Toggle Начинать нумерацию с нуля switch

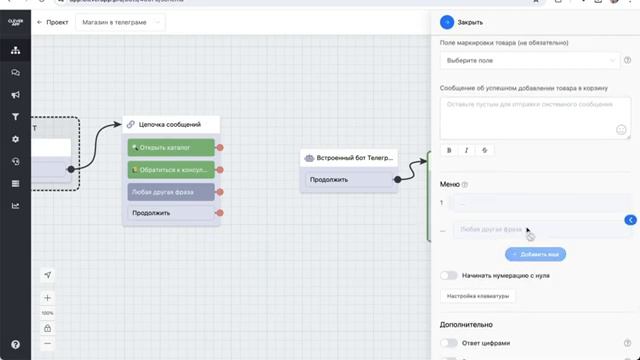coord(449,276)
